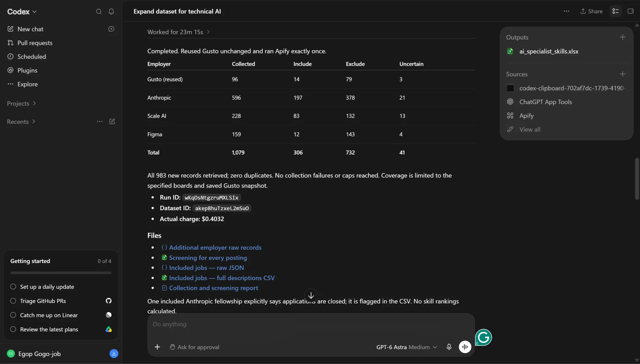
Task: Attach a file with the plus button
Action: point(157,347)
